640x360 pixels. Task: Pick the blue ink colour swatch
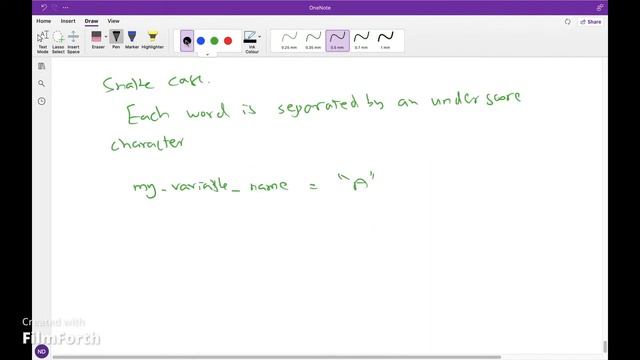tap(201, 41)
